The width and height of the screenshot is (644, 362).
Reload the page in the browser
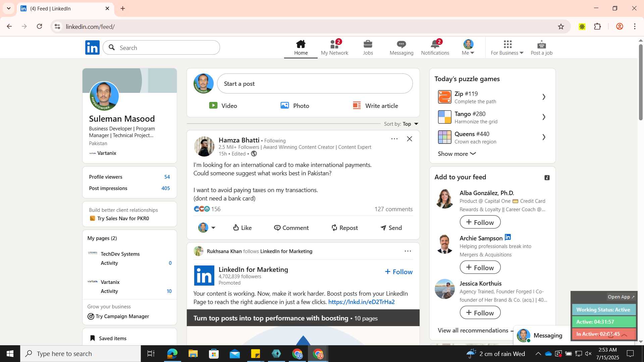coord(39,26)
